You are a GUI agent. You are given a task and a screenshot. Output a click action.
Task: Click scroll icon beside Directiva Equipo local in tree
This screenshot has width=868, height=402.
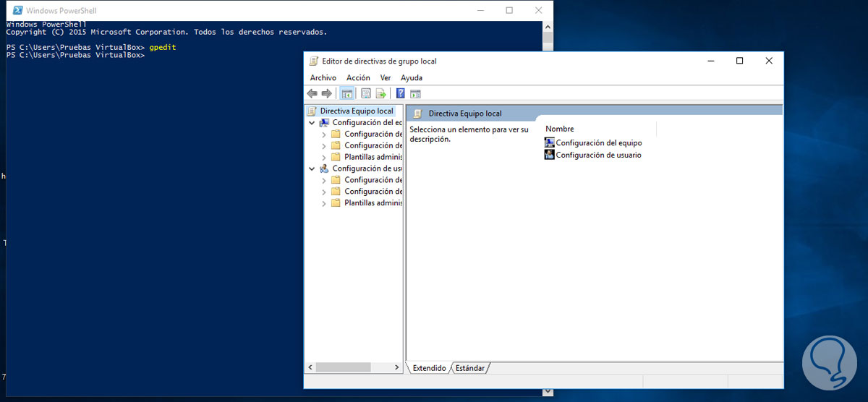[312, 111]
